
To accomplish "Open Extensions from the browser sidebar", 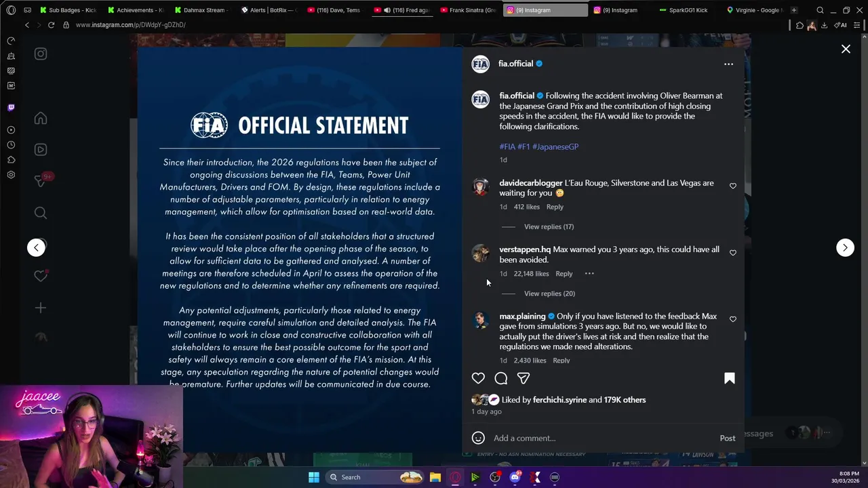I will 11,160.
